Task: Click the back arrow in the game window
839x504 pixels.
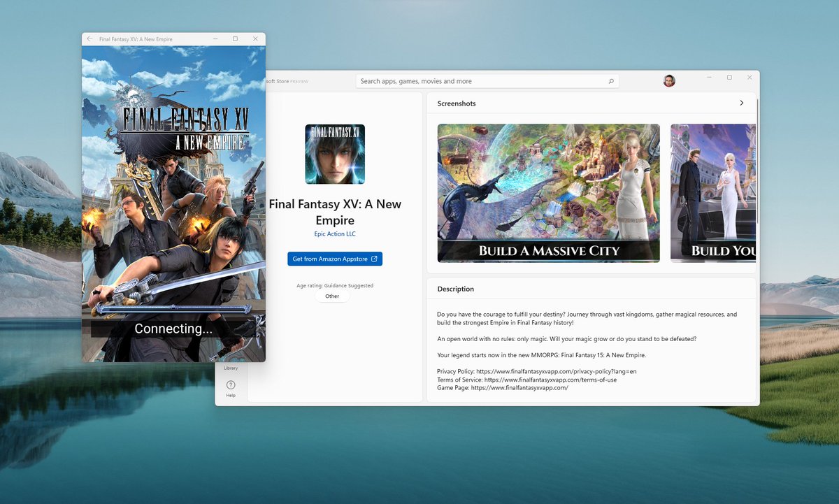Action: [x=89, y=39]
